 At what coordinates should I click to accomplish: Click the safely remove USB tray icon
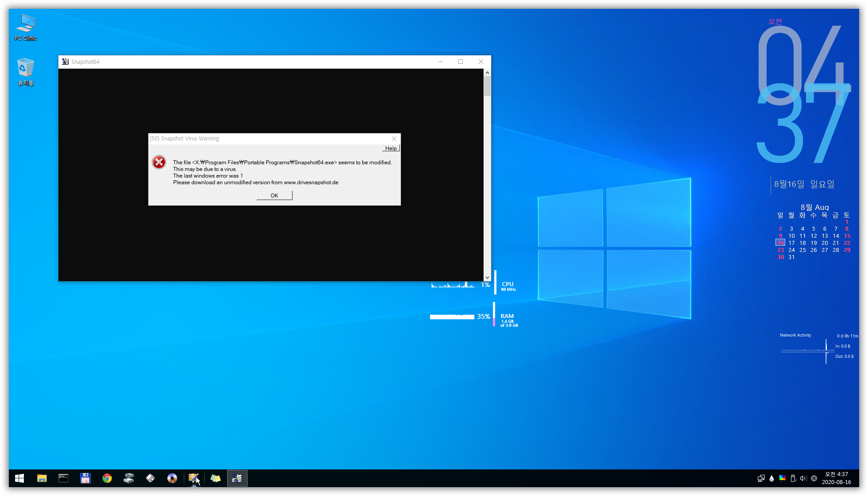(793, 478)
